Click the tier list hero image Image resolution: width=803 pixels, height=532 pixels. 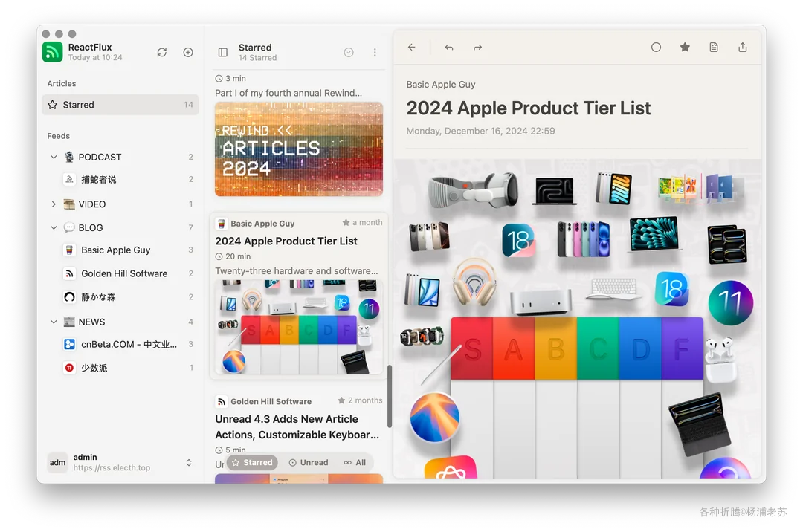577,319
